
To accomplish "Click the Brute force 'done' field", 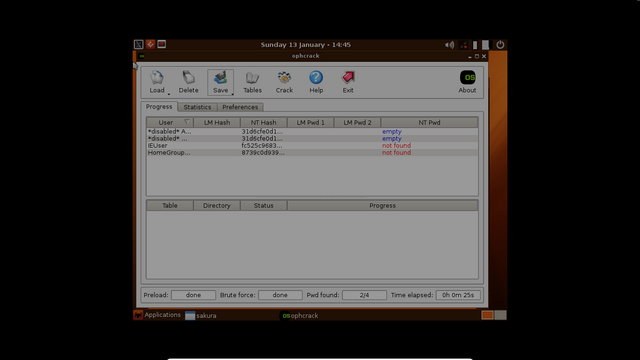I will (280, 295).
